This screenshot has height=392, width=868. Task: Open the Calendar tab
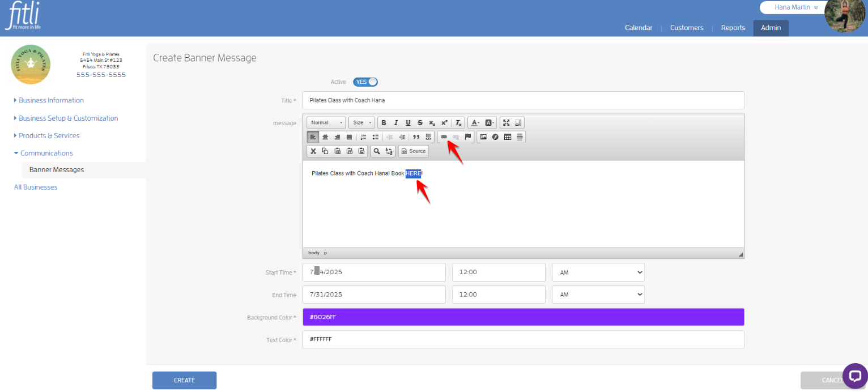(639, 28)
